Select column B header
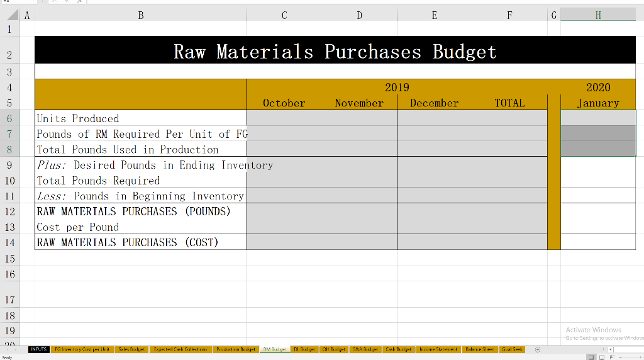This screenshot has height=360, width=644. [x=141, y=15]
